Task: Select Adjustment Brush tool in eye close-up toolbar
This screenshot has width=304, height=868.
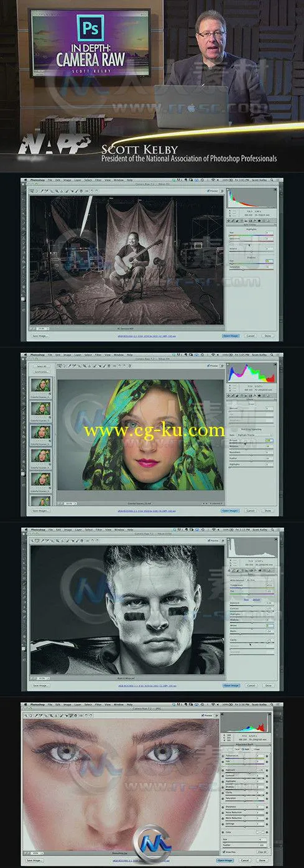Action: tap(70, 715)
